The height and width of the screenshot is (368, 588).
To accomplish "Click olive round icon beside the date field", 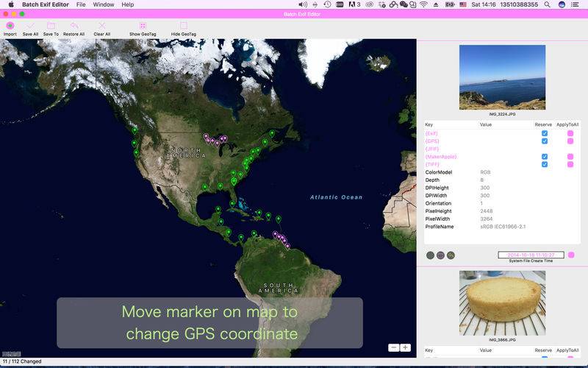I will click(x=451, y=255).
